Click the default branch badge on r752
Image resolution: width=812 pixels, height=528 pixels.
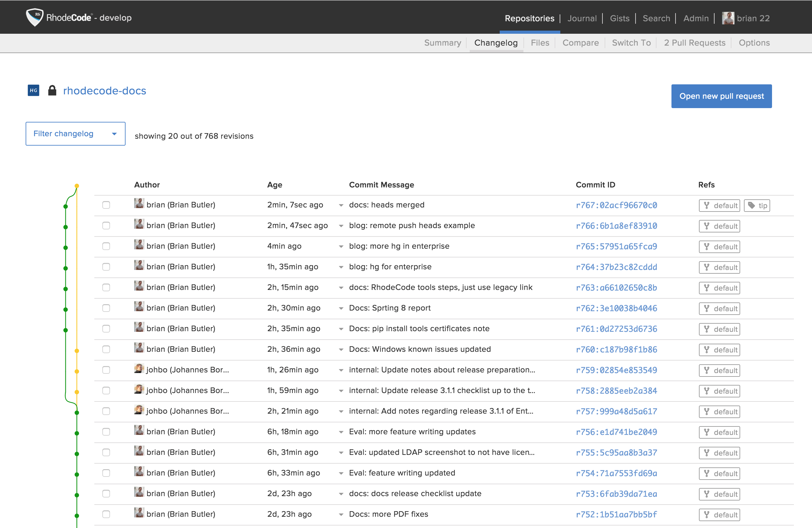719,515
